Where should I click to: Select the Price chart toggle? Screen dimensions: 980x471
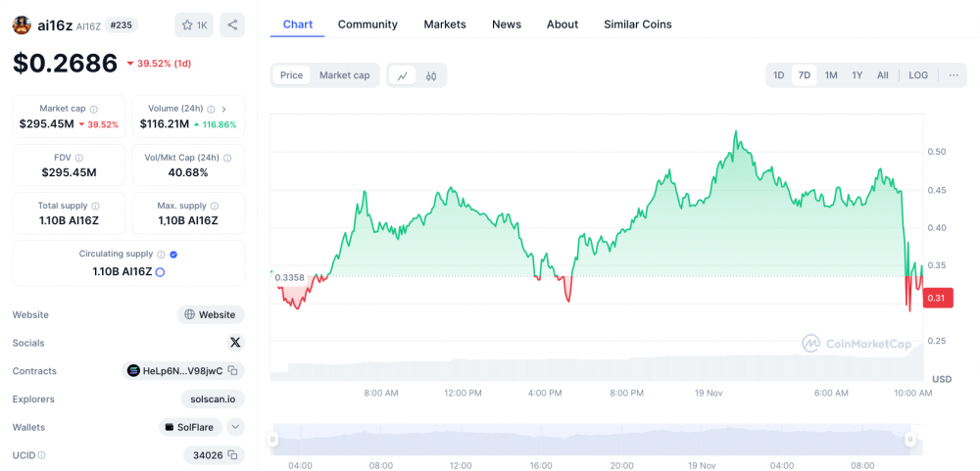[291, 75]
